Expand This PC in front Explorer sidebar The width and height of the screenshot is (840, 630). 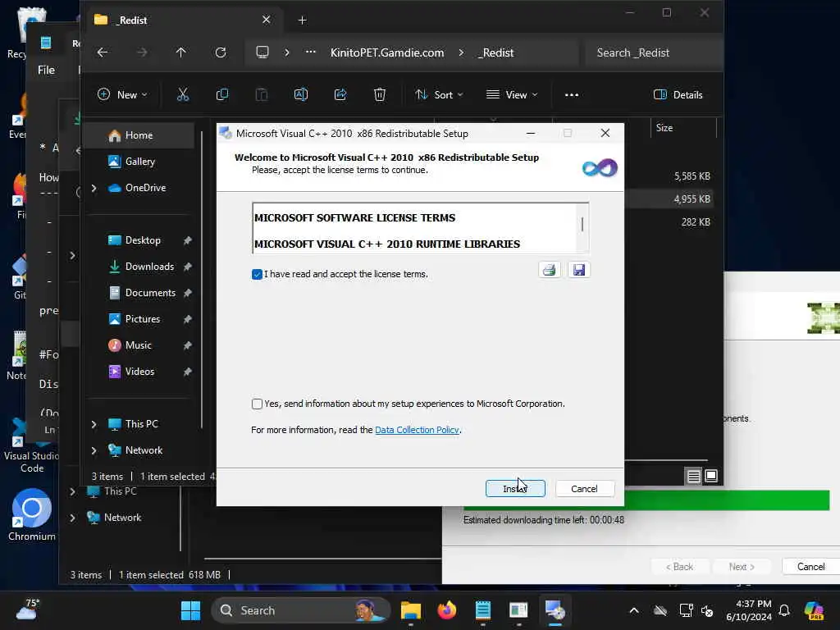coord(94,424)
